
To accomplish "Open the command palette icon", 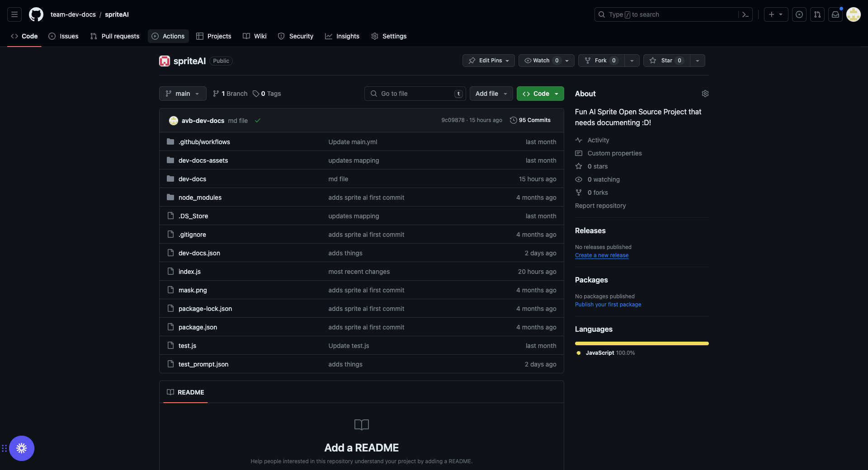I will (745, 14).
